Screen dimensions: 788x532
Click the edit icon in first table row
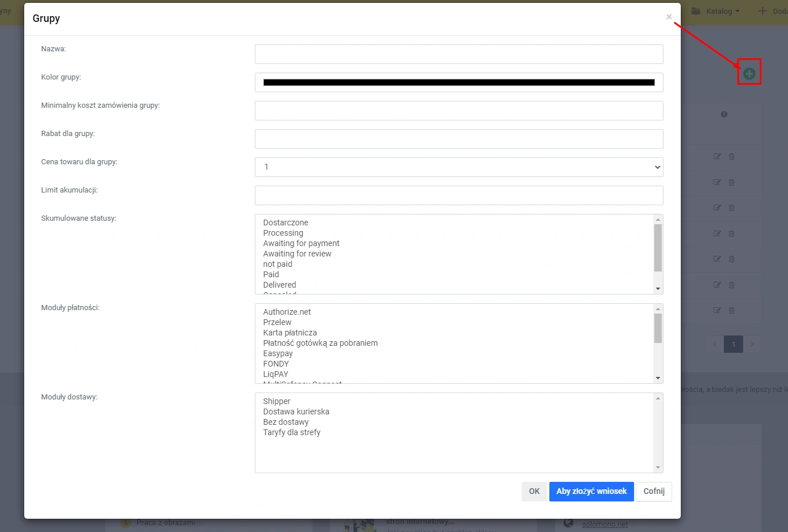pyautogui.click(x=717, y=156)
